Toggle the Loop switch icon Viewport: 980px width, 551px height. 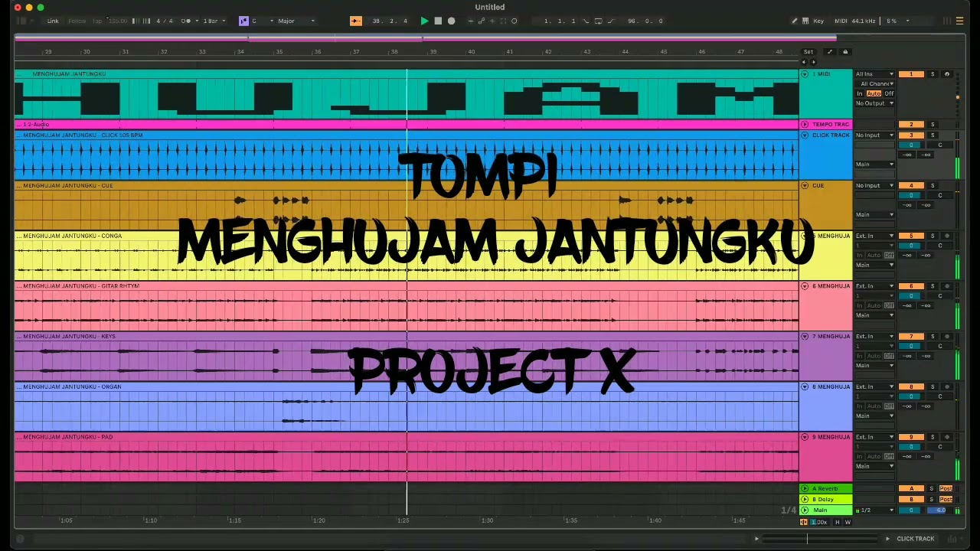pos(598,21)
